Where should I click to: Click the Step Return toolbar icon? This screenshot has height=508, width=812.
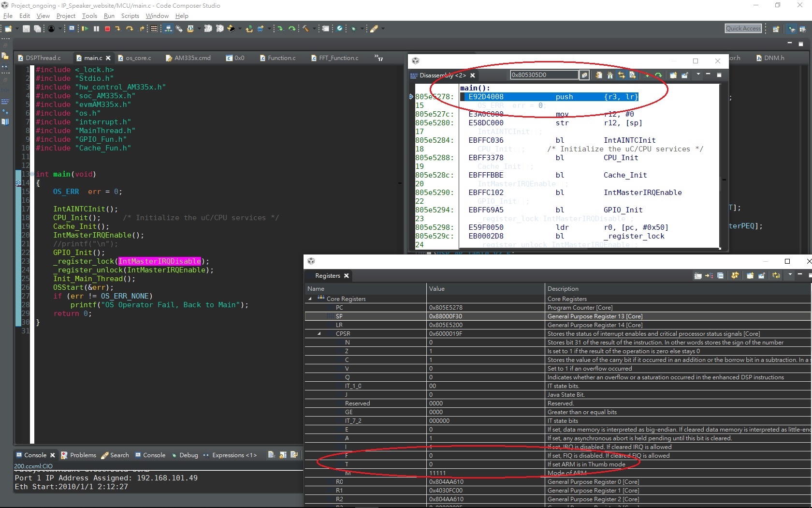pyautogui.click(x=142, y=29)
